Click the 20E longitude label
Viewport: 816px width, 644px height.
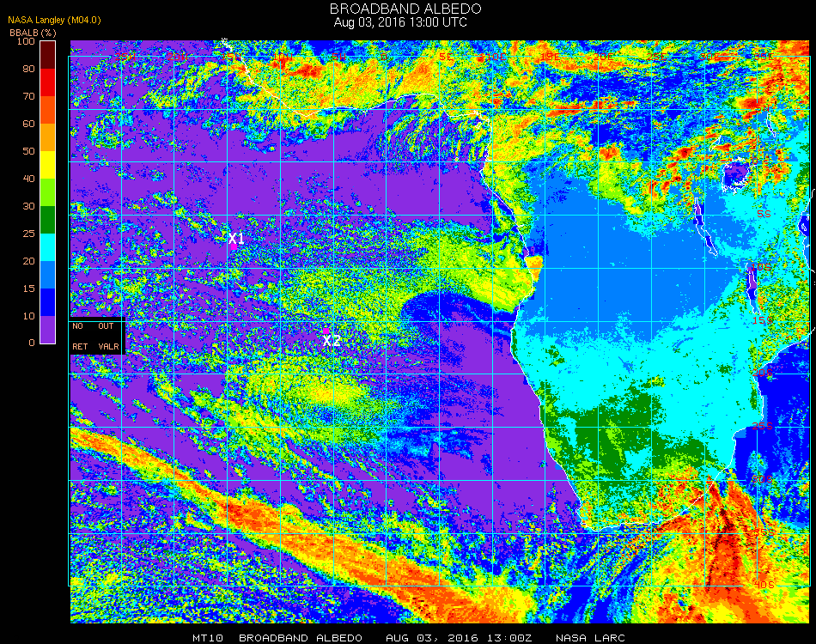click(604, 57)
